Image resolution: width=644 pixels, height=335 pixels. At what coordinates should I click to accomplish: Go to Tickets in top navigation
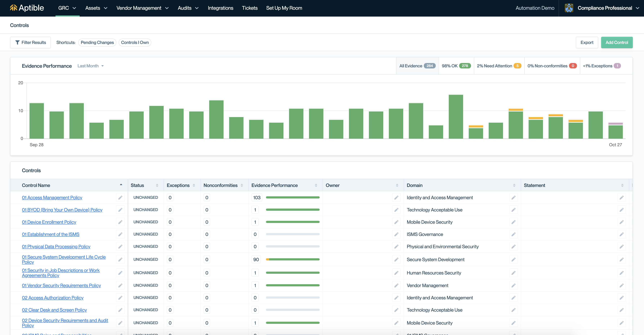point(250,8)
